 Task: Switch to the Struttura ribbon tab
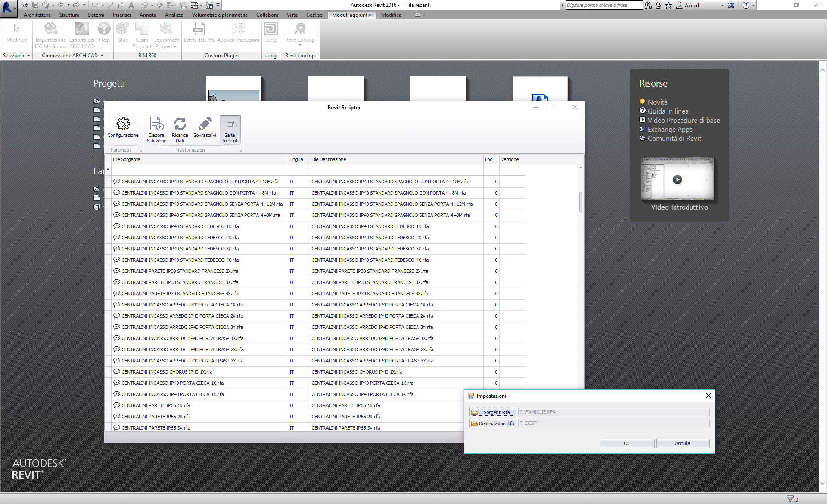[x=69, y=15]
